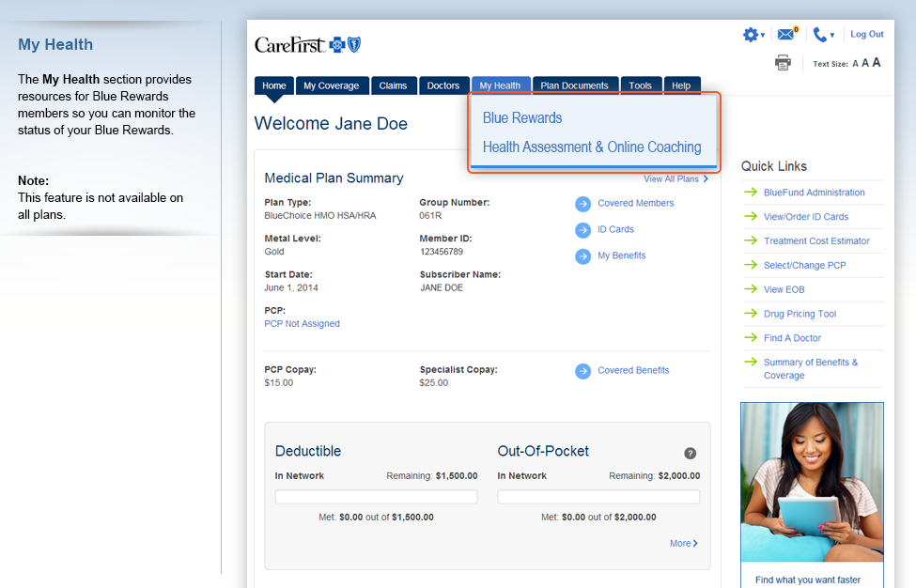Open the Help tab
916x588 pixels.
point(681,85)
